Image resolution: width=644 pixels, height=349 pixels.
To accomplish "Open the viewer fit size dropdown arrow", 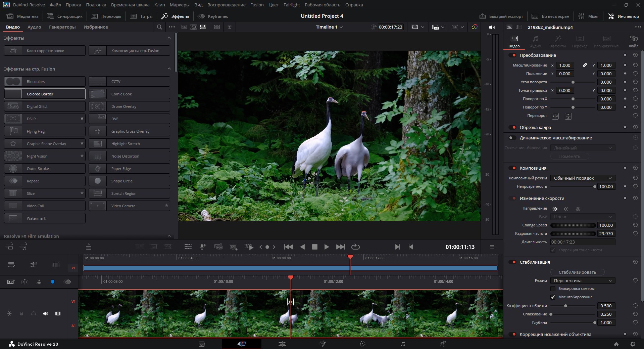I will (423, 27).
